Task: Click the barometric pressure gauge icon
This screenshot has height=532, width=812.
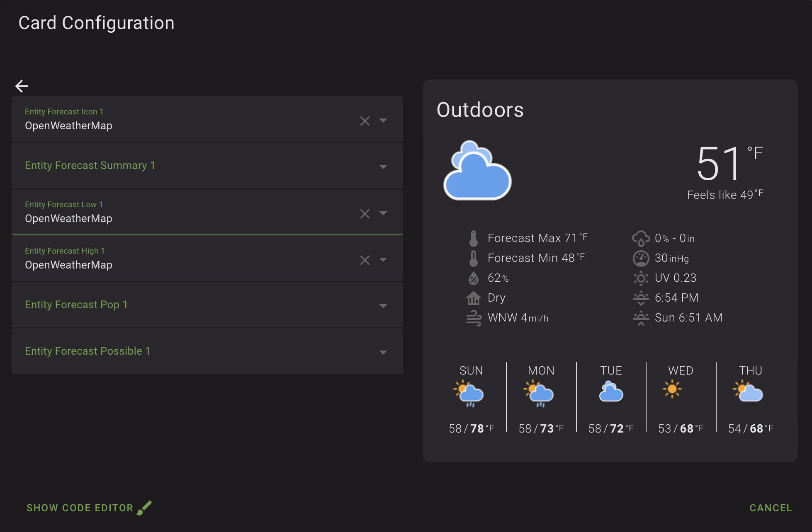Action: [x=640, y=258]
